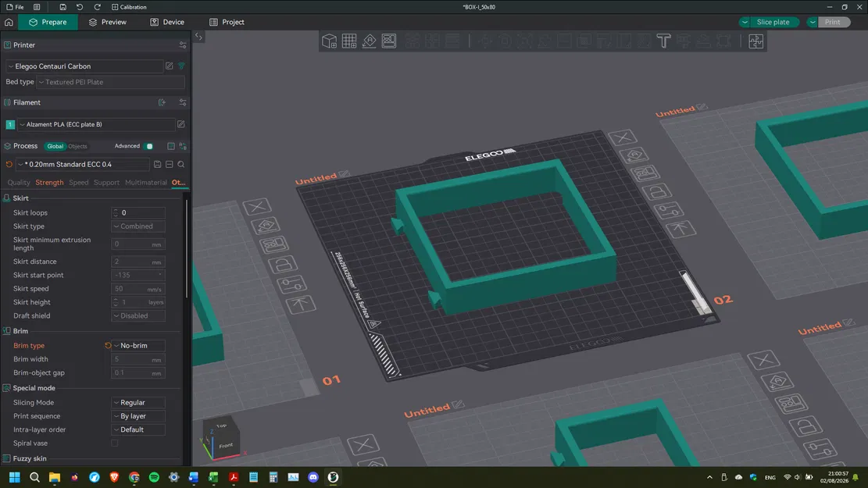
Task: Remove plate 02 with X icon
Action: pos(622,137)
